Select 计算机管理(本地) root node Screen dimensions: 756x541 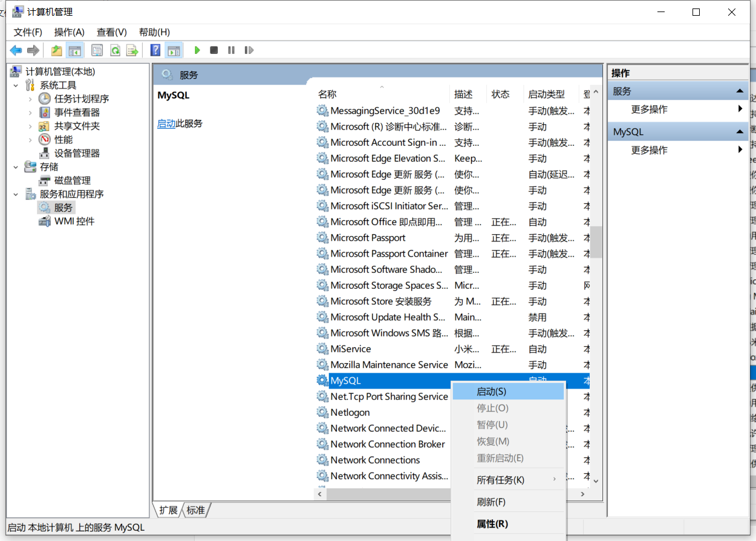pos(60,71)
